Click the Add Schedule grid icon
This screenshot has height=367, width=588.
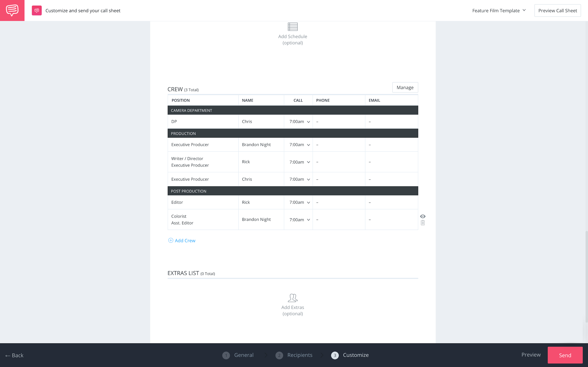tap(292, 27)
